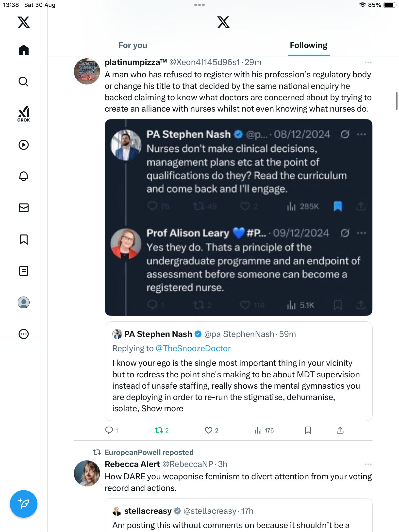399x532 pixels.
Task: Toggle bookmark on platinumpizza's post
Action: (x=308, y=430)
